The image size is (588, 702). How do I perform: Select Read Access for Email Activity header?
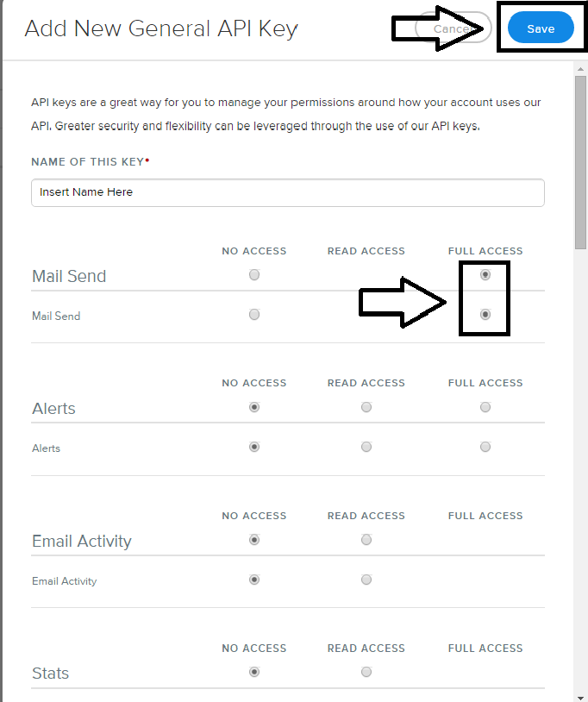[366, 540]
